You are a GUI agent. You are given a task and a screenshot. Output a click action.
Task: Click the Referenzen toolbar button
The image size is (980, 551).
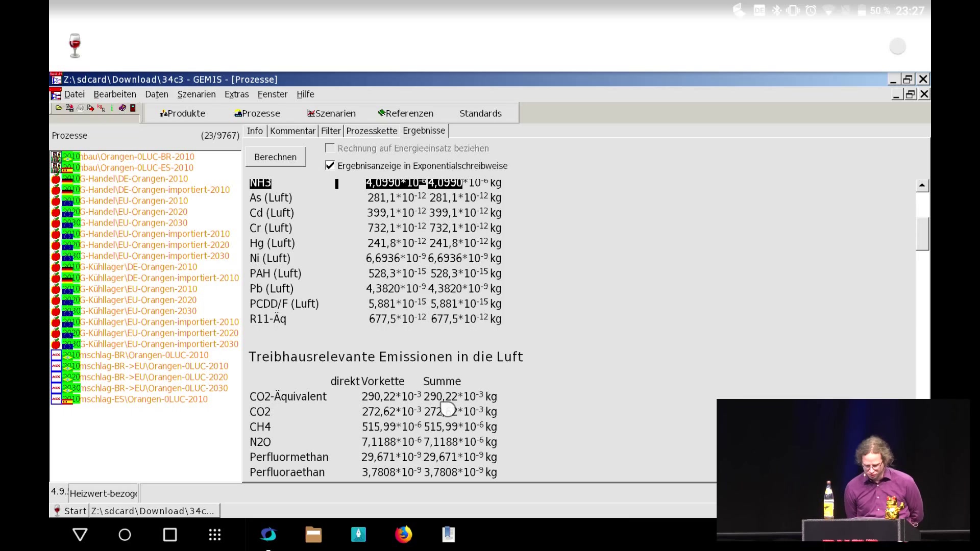pos(406,113)
